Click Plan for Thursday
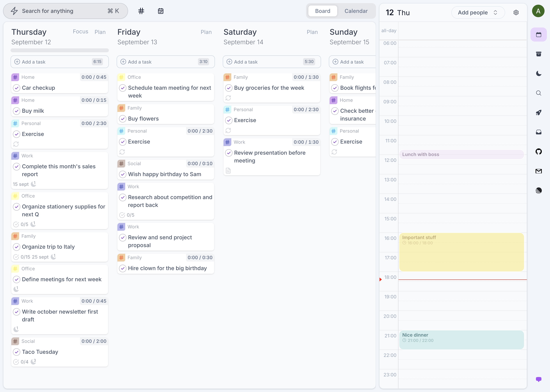The image size is (550, 392). [100, 32]
